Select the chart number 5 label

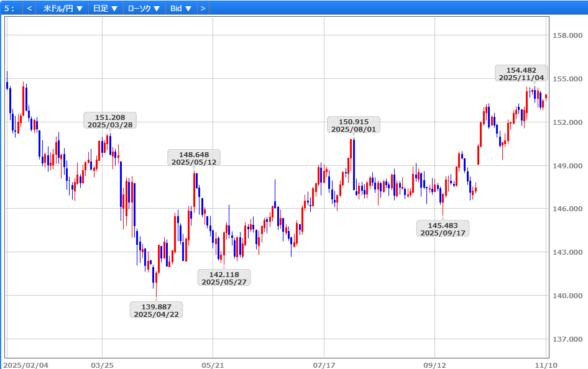(x=9, y=8)
